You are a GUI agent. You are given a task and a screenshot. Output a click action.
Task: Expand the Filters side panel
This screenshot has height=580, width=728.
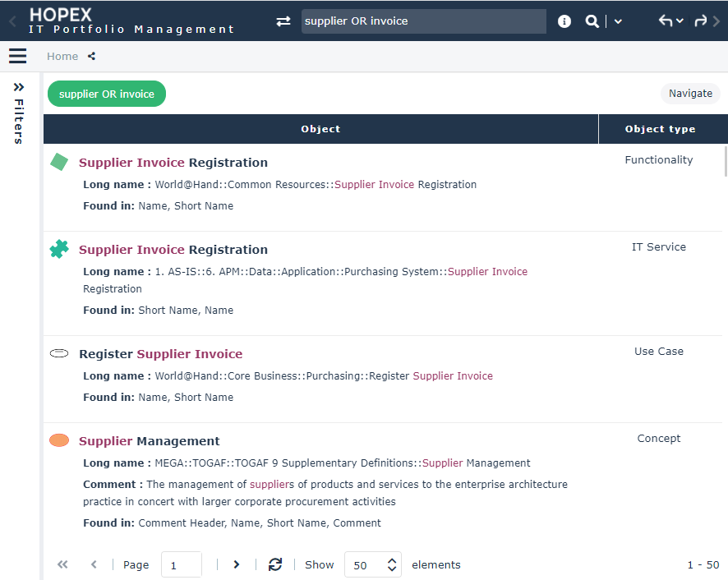pos(19,87)
